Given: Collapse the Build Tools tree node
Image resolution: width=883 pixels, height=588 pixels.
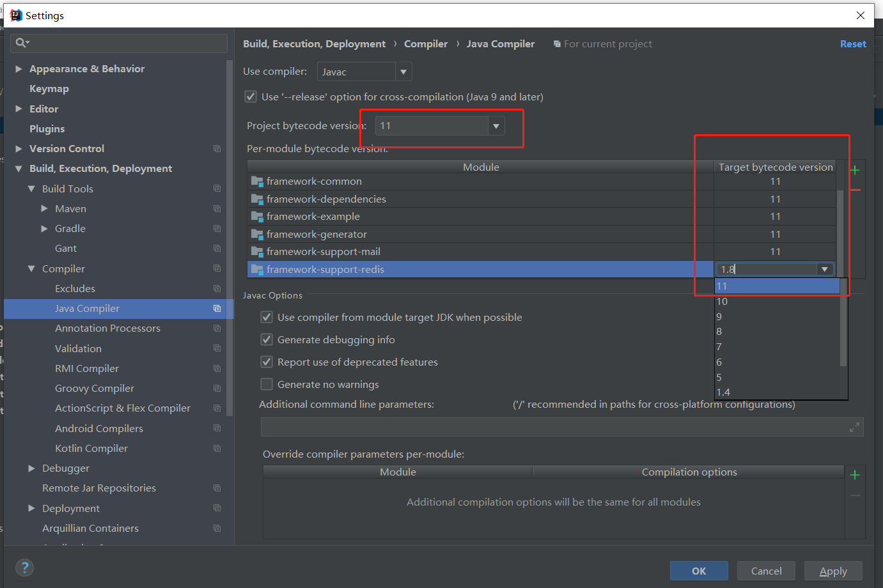Looking at the screenshot, I should coord(31,189).
